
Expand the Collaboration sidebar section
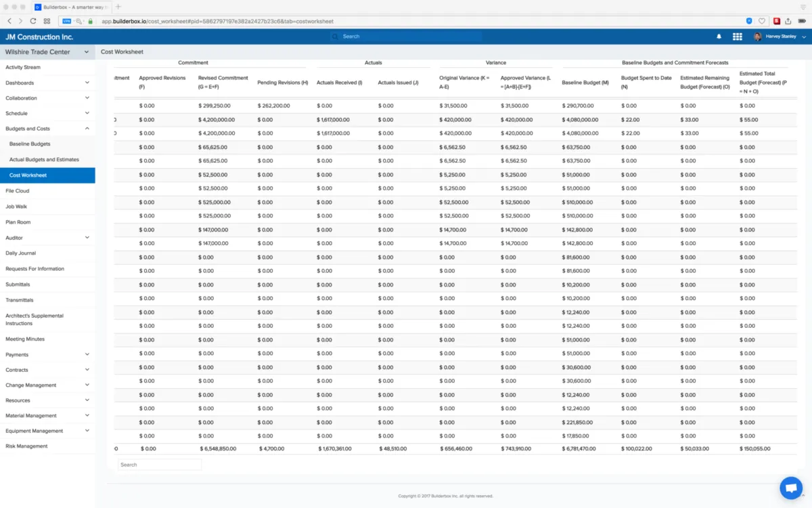(x=87, y=98)
